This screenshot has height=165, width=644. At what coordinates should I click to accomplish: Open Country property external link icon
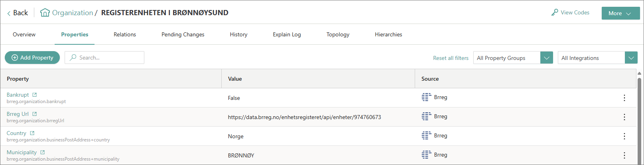pyautogui.click(x=32, y=133)
